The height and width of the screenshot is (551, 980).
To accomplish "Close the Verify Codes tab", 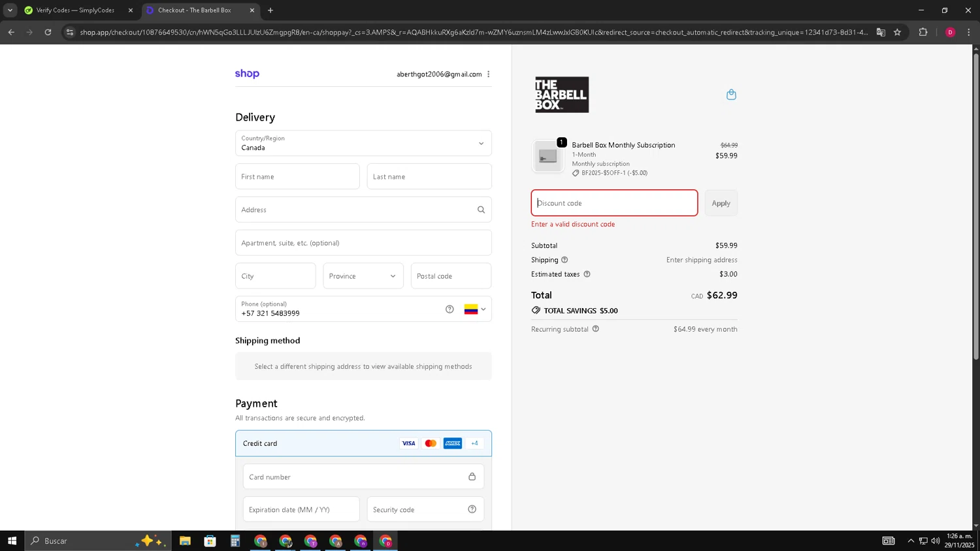I will tap(130, 10).
